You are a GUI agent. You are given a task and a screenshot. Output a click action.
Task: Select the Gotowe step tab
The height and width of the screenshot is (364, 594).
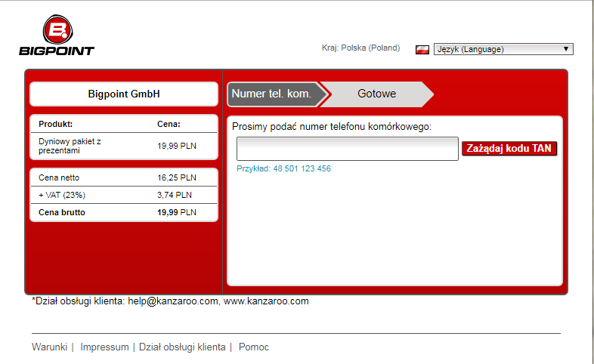coord(376,94)
